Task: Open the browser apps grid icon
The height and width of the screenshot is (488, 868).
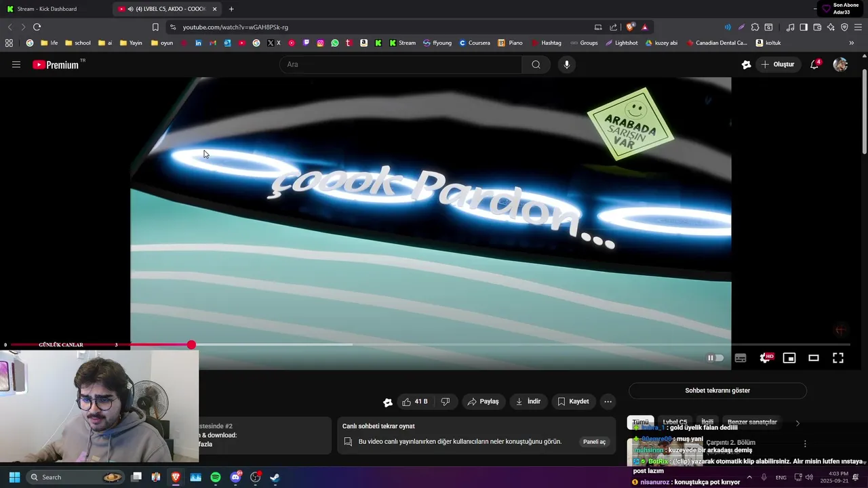Action: point(9,43)
